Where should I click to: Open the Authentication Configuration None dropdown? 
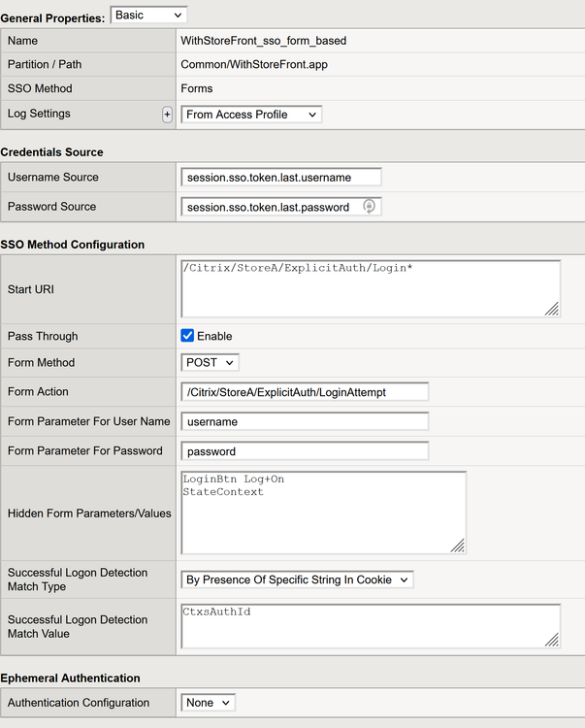tap(208, 702)
